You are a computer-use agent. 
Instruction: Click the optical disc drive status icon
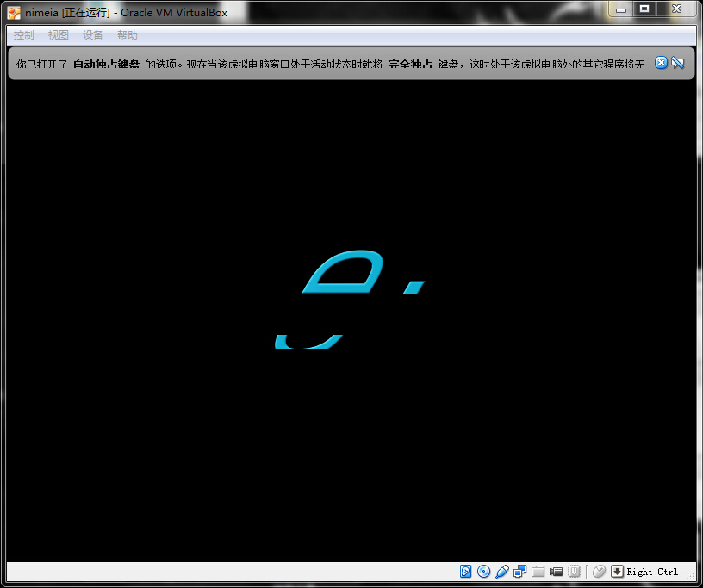[x=484, y=572]
